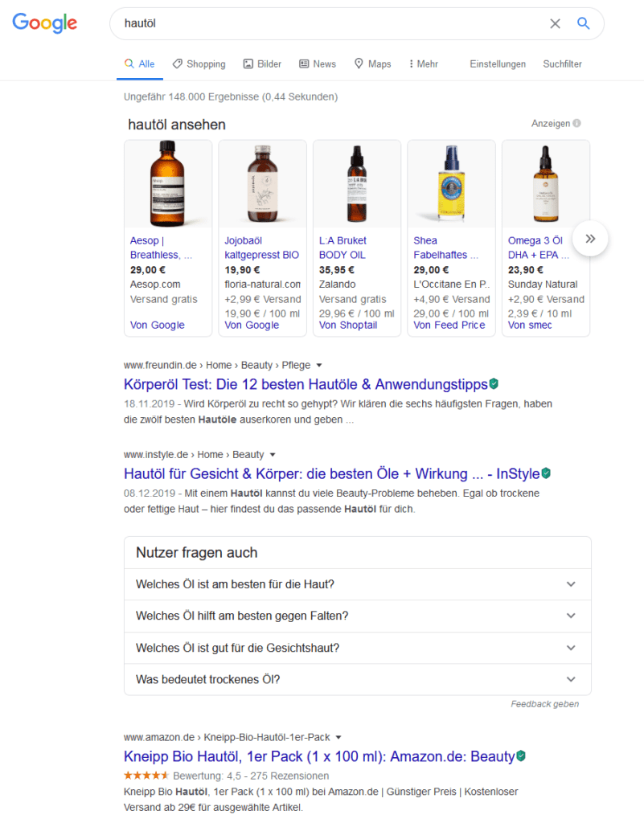Screen dimensions: 644x823
Task: Open the Jojobaöl bottle product image
Action: tap(262, 184)
